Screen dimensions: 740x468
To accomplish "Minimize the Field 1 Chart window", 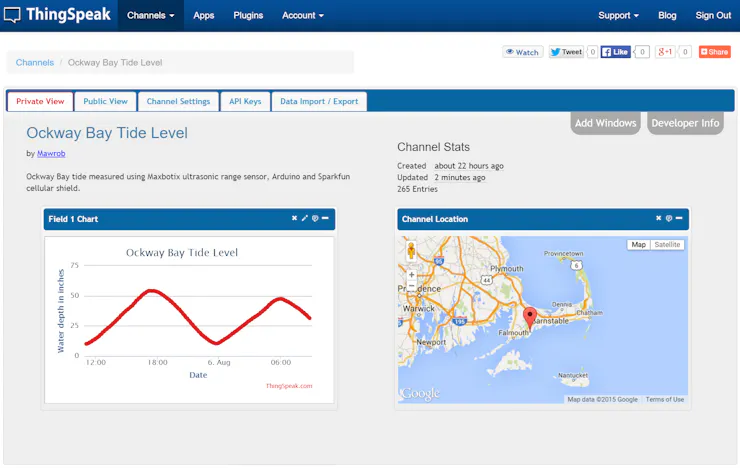I will tap(325, 218).
